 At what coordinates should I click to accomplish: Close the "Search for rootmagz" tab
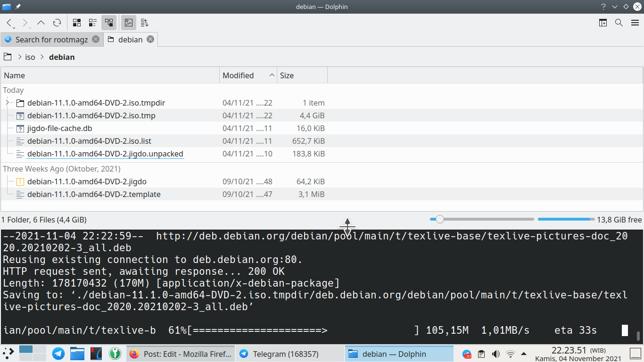pos(96,40)
